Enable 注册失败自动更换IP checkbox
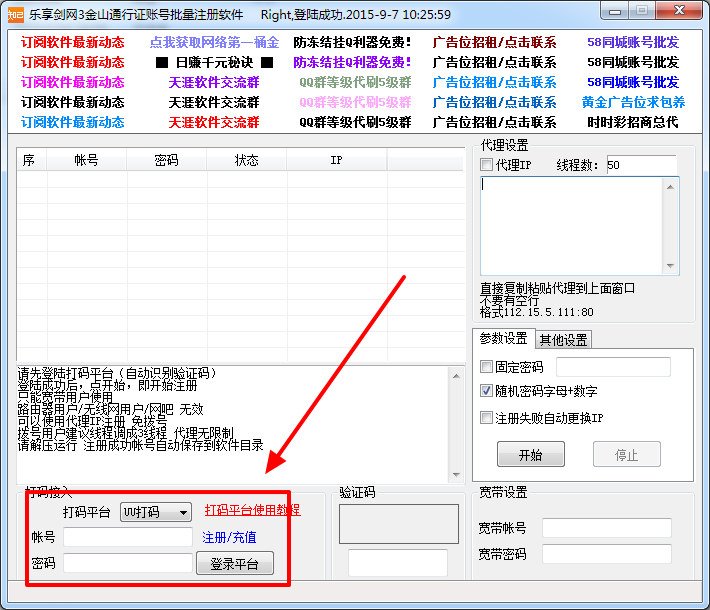The width and height of the screenshot is (710, 610). pyautogui.click(x=486, y=417)
